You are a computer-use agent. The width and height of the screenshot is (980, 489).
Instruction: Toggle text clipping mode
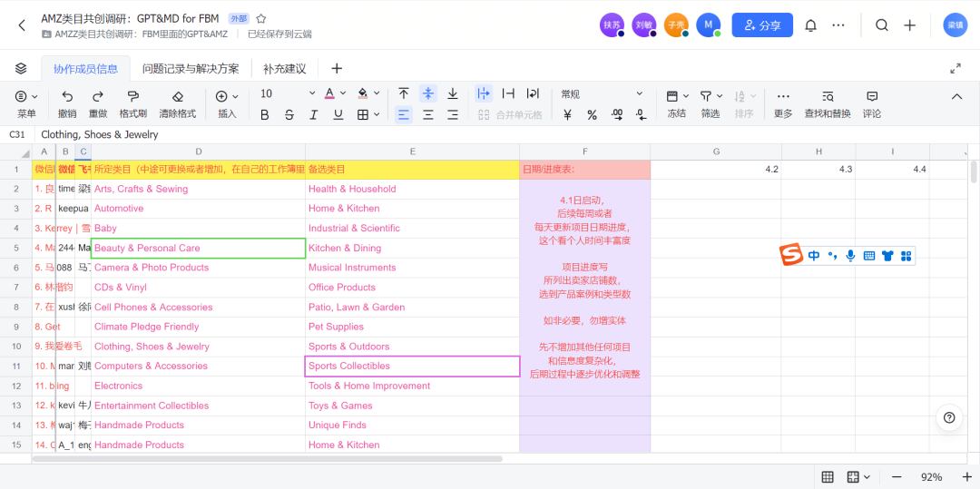pos(509,93)
